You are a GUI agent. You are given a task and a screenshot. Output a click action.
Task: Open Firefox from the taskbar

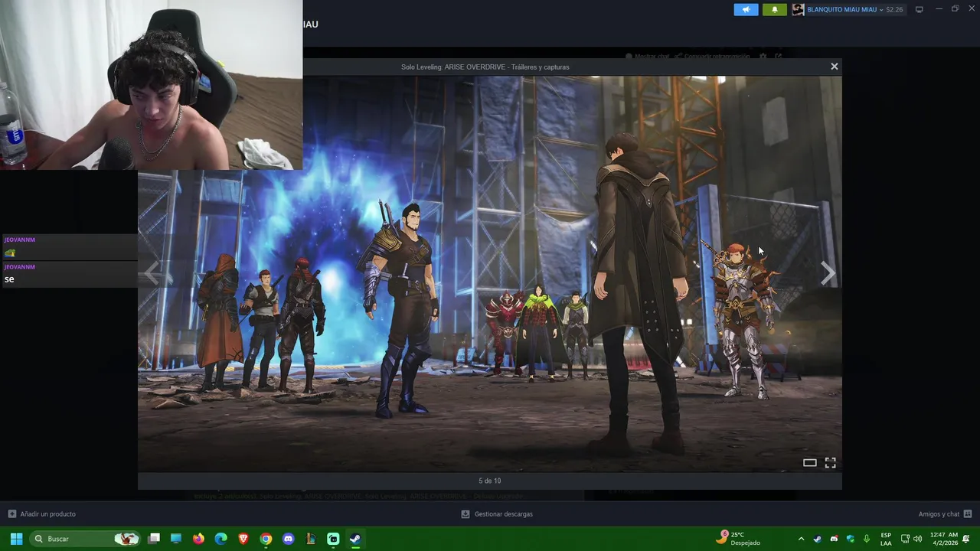(x=198, y=539)
